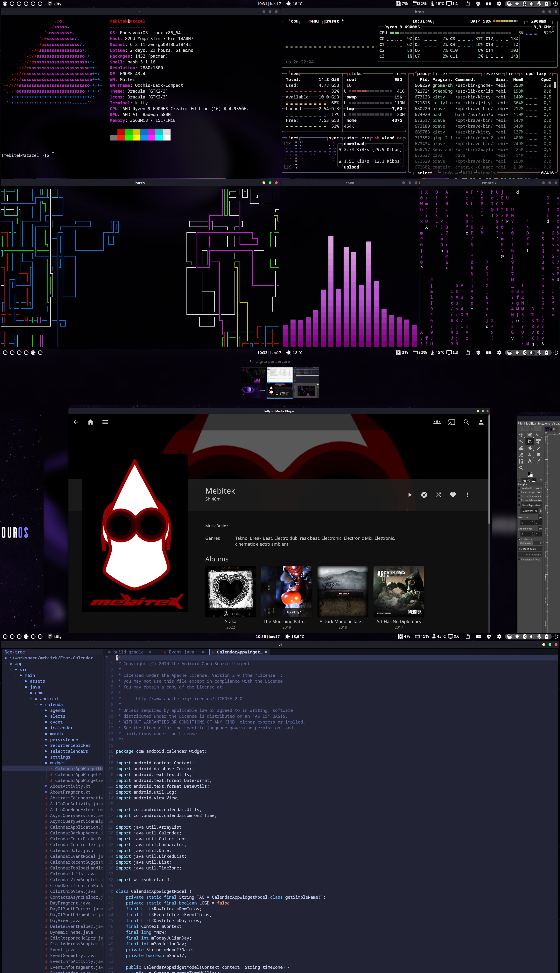The width and height of the screenshot is (560, 973).
Task: Enable Permetti la crescita checkbox
Action: click(519, 496)
